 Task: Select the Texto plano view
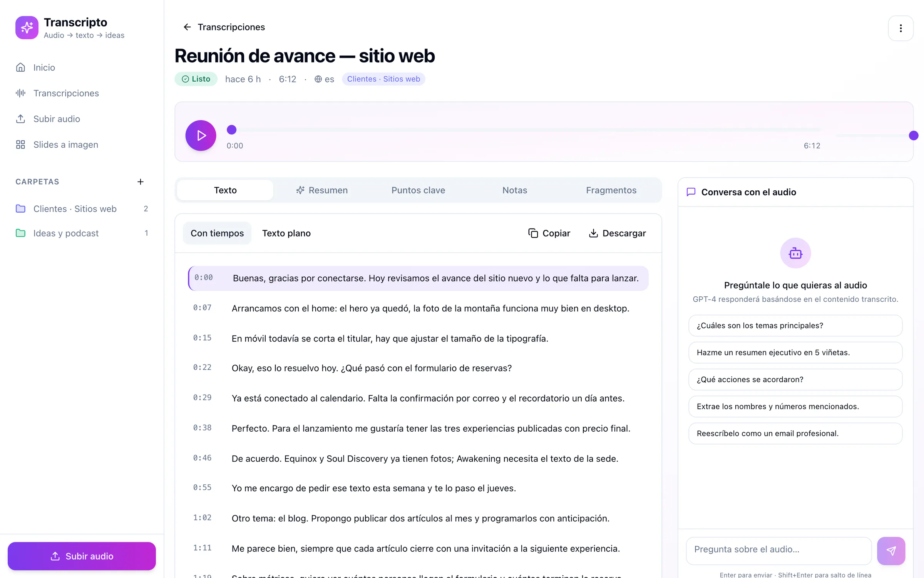coord(286,233)
